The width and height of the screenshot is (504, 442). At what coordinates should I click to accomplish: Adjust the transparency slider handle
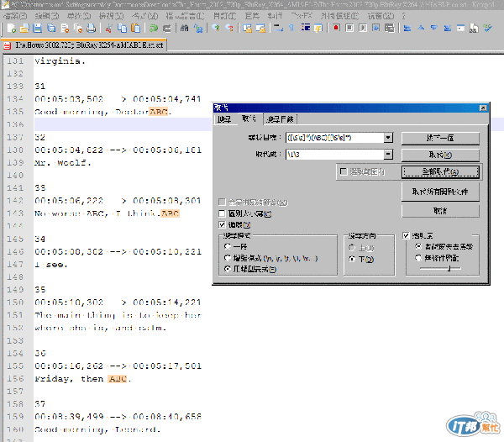click(x=449, y=268)
